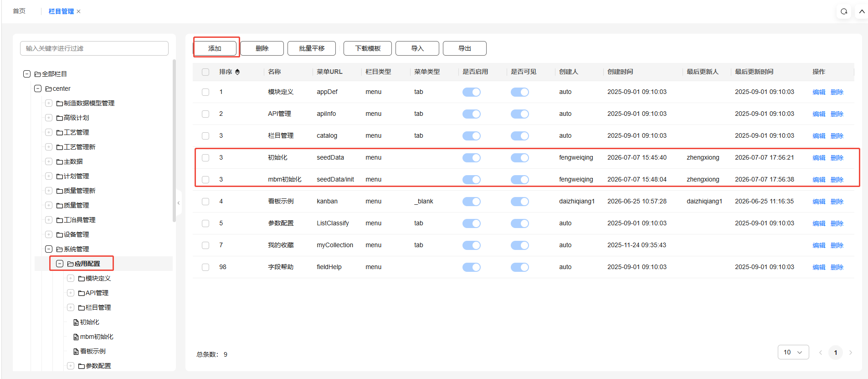Select the mbm初始化 document in tree
868x379 pixels.
93,337
